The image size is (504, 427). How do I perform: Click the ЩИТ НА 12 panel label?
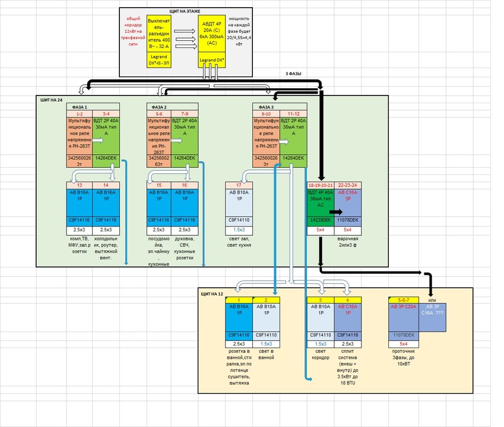213,294
